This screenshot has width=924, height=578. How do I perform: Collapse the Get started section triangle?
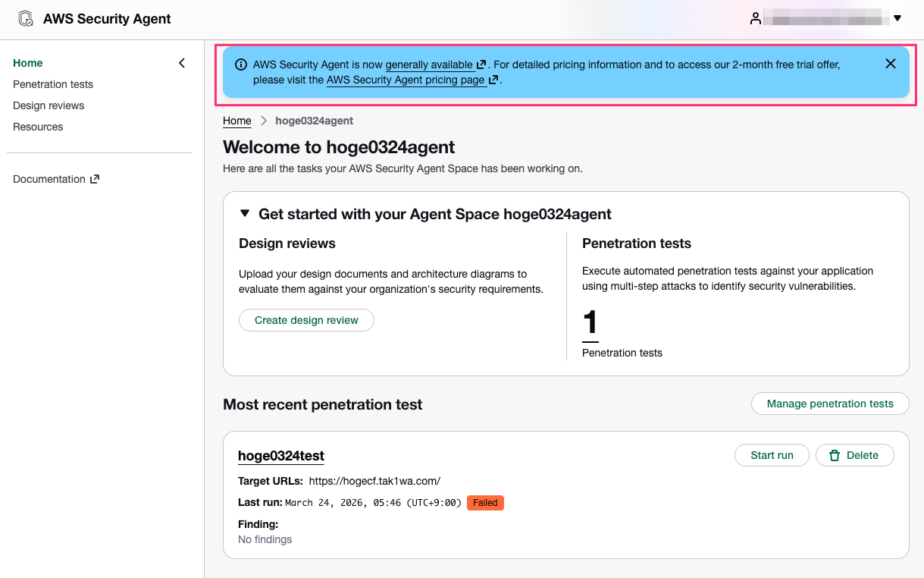click(x=245, y=214)
